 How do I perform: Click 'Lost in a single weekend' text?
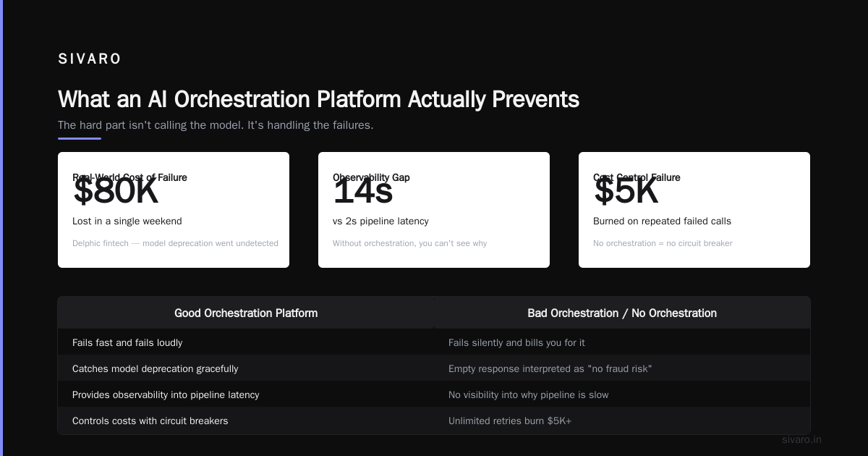[127, 221]
